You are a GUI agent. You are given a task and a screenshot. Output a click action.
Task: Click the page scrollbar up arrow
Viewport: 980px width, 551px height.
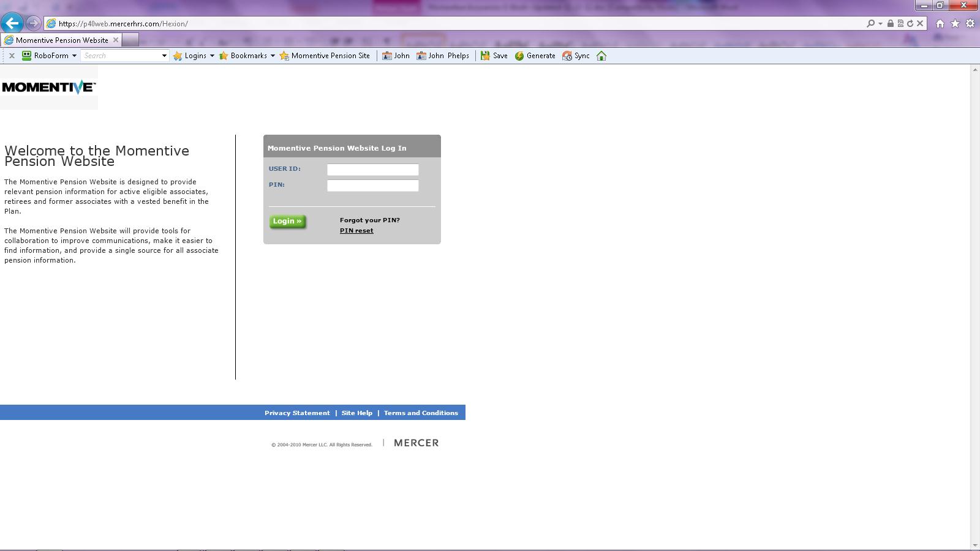pos(974,70)
